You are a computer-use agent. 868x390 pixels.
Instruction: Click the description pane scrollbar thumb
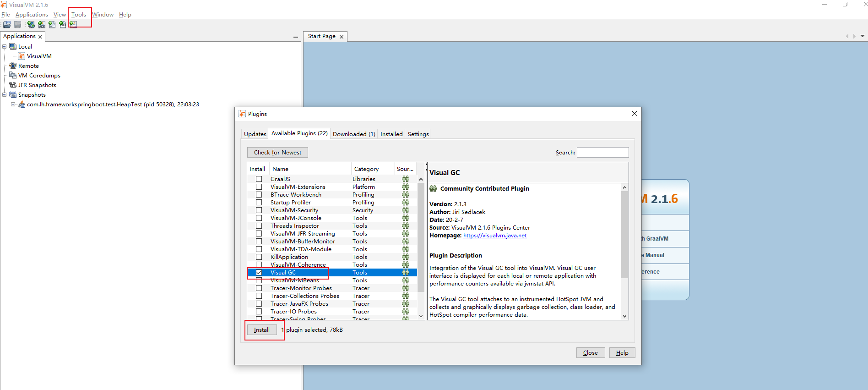(624, 234)
